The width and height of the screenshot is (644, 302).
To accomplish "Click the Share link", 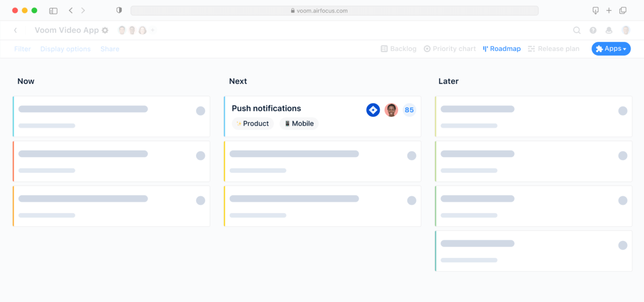I will point(109,48).
